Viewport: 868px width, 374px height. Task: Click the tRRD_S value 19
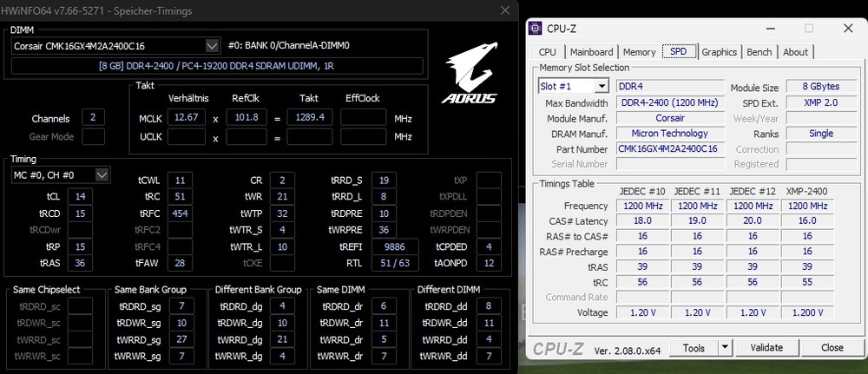tap(385, 180)
